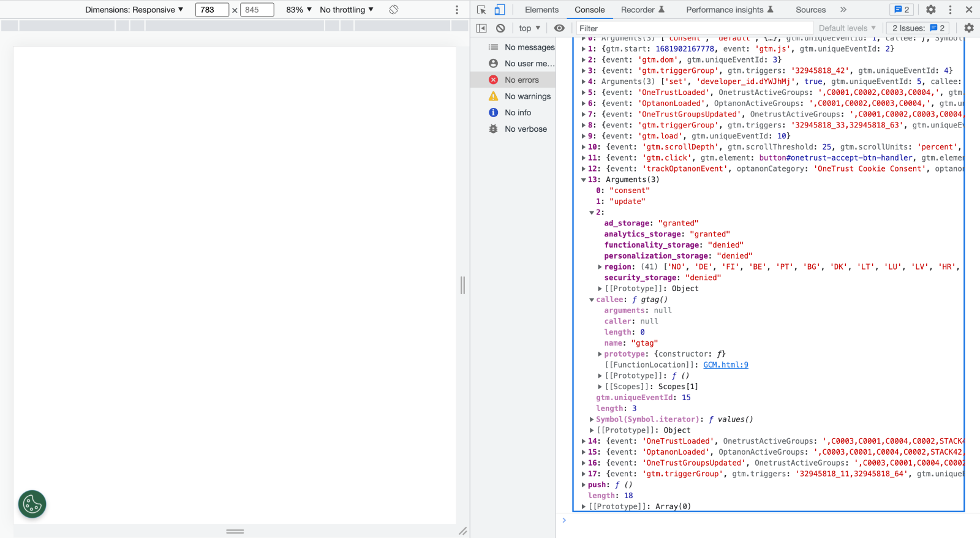Expand the region array entry
Image resolution: width=980 pixels, height=538 pixels.
(600, 267)
